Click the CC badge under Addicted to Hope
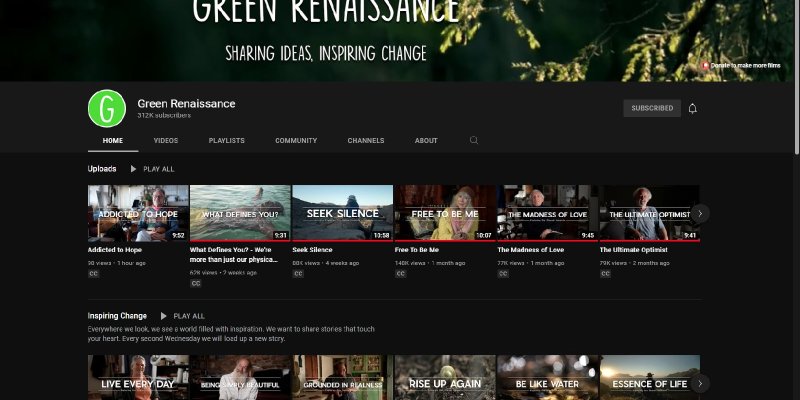Image resolution: width=800 pixels, height=400 pixels. pos(93,273)
